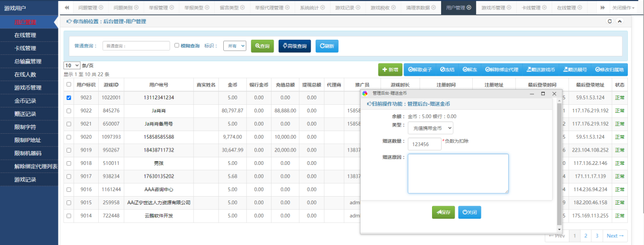Focus the 普通查询 search field
The height and width of the screenshot is (245, 644).
(x=136, y=46)
